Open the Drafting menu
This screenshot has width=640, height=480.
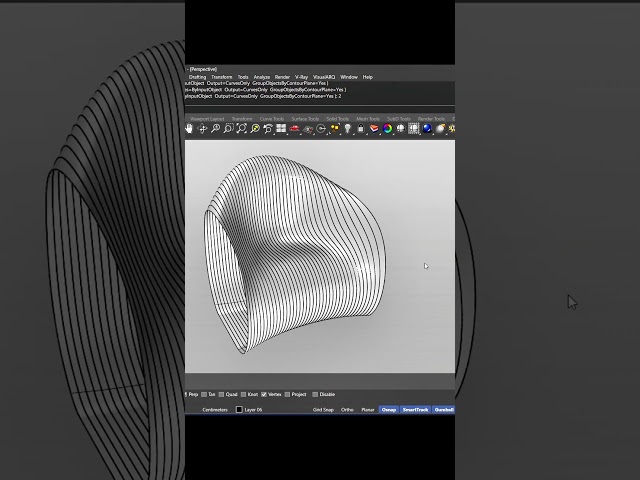(x=198, y=77)
